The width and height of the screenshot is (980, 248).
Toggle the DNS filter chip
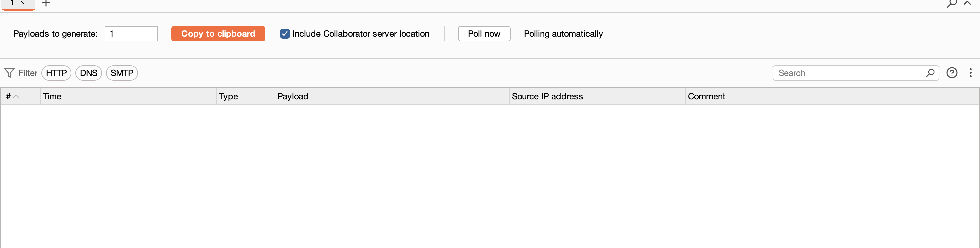tap(89, 73)
